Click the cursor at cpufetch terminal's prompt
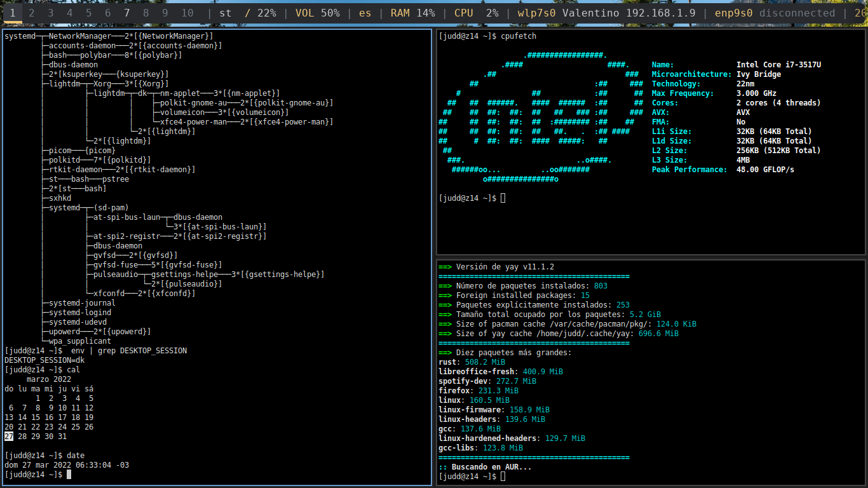868x488 pixels. click(x=503, y=198)
